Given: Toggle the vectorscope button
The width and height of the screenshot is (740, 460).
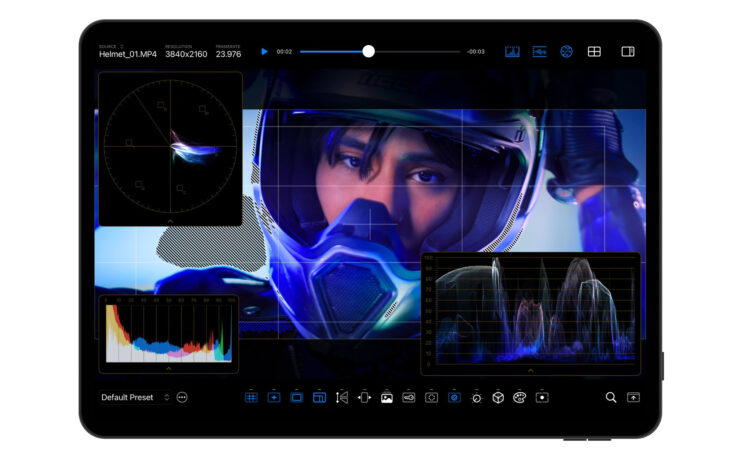Looking at the screenshot, I should [x=566, y=51].
